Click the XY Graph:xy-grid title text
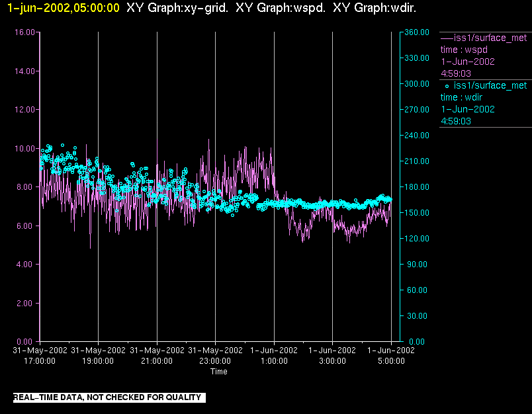Image resolution: width=532 pixels, height=414 pixels. click(x=177, y=8)
